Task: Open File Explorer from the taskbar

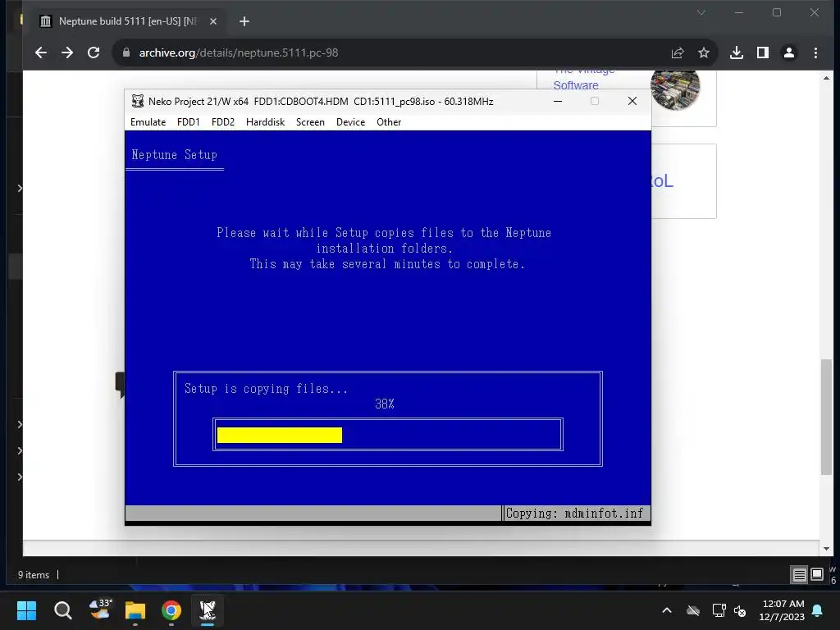Action: click(135, 610)
